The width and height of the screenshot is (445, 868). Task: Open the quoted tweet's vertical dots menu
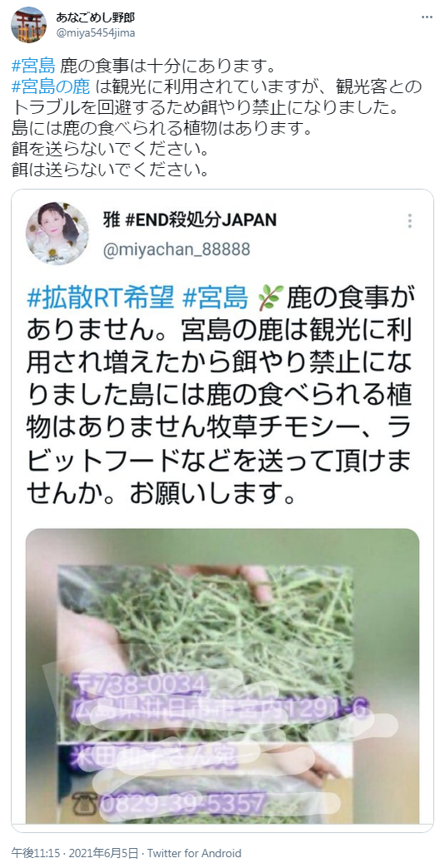pyautogui.click(x=409, y=220)
